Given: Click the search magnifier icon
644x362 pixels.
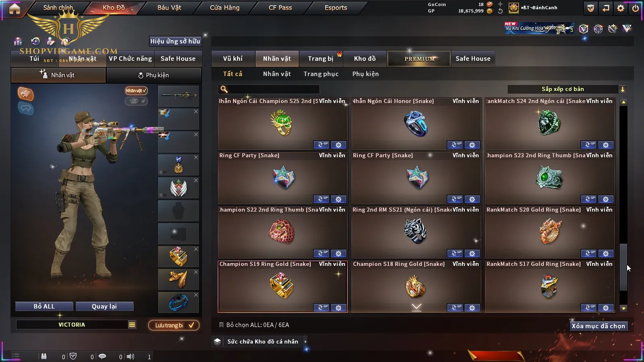Looking at the screenshot, I should [x=224, y=89].
